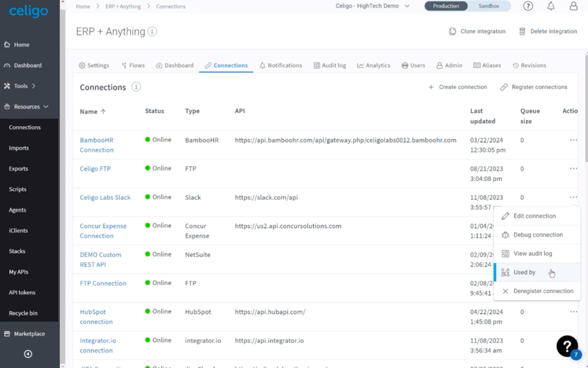This screenshot has height=368, width=588.
Task: Switch to Sandbox environment
Action: 489,6
